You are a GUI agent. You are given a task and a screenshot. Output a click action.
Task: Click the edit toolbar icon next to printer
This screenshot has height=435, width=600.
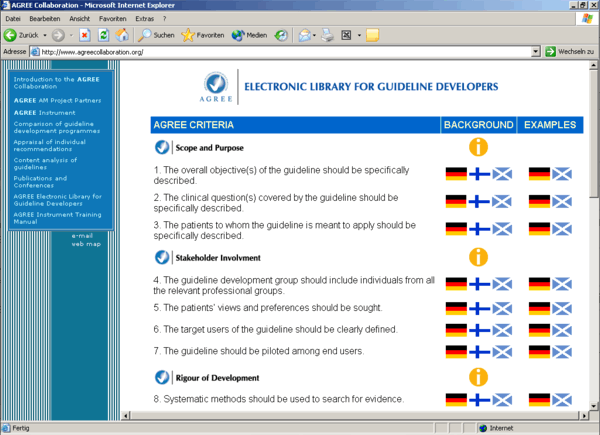coord(346,35)
